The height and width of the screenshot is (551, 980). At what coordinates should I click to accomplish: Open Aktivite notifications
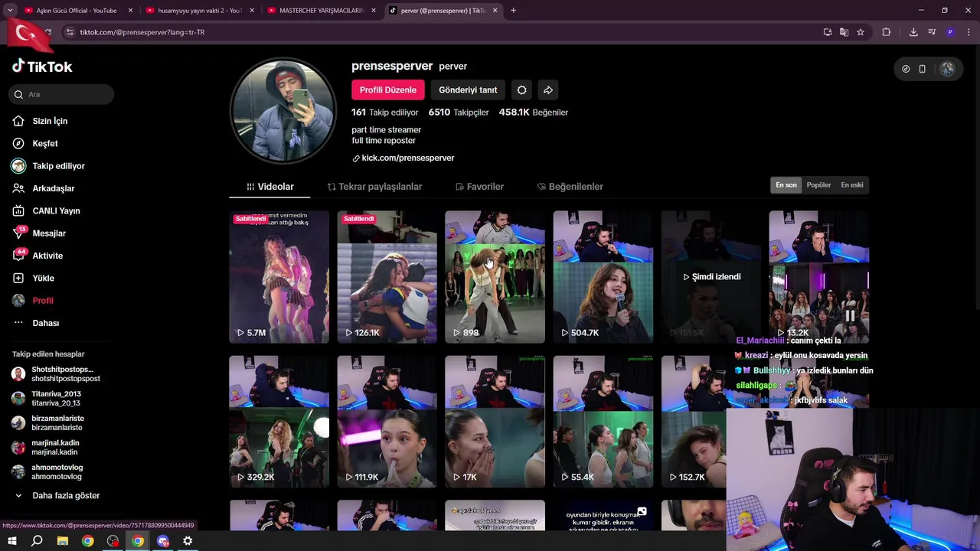(47, 256)
